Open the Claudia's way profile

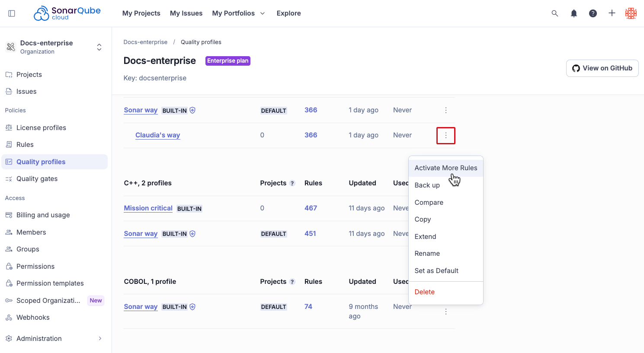click(x=157, y=135)
